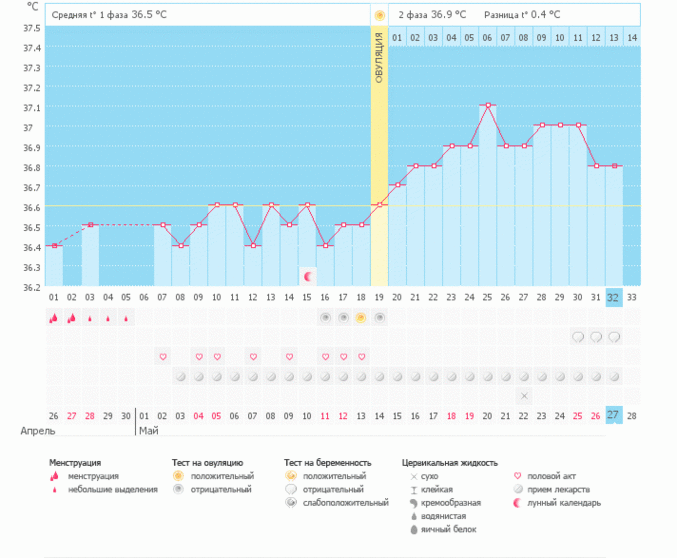Image resolution: width=677 pixels, height=558 pixels.
Task: Click the positive ovulation test icon on day 18
Action: (x=361, y=317)
